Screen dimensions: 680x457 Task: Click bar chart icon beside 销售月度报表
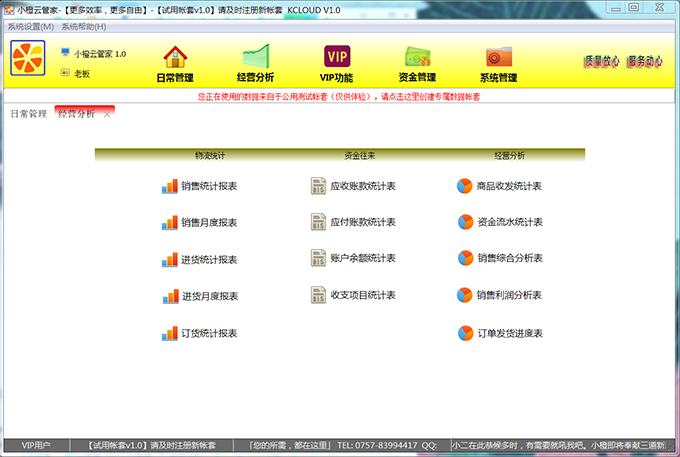click(x=170, y=222)
